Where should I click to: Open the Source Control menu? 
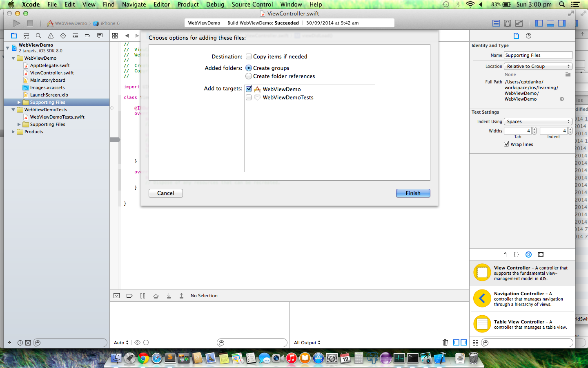point(252,4)
